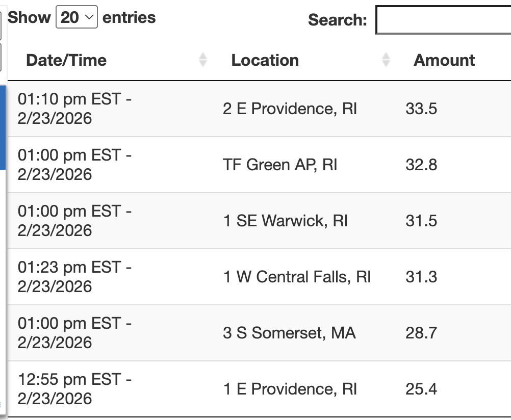Open the Show entries count dropdown

pos(76,18)
